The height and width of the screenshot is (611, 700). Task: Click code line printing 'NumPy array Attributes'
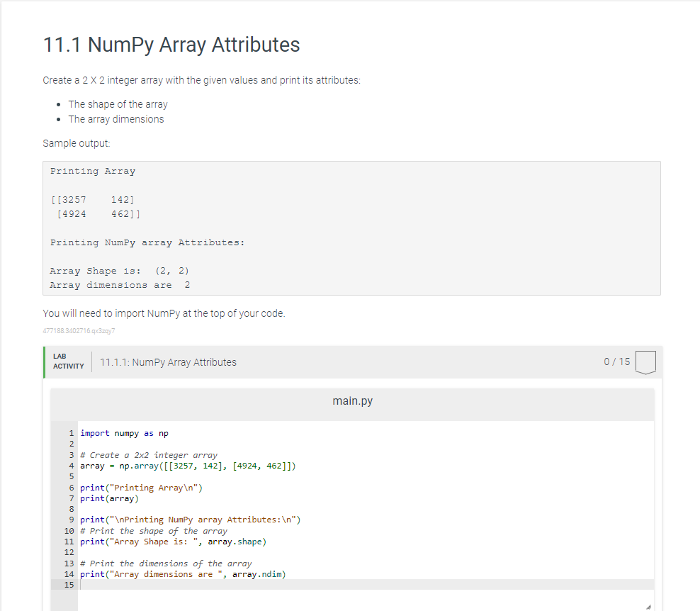point(190,520)
